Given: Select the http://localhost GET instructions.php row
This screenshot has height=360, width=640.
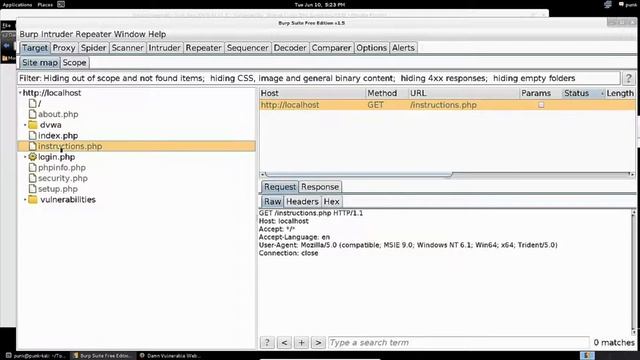Looking at the screenshot, I should pyautogui.click(x=447, y=105).
